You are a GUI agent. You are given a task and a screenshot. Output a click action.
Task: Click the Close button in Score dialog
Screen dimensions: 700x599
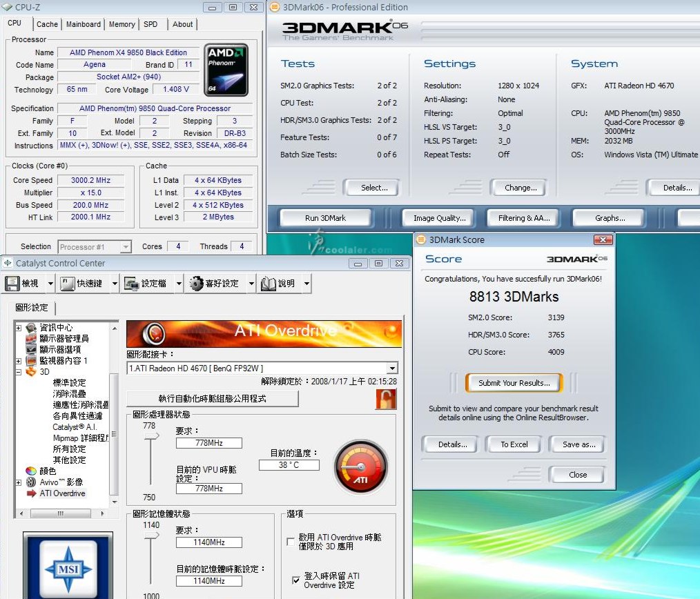pos(577,475)
